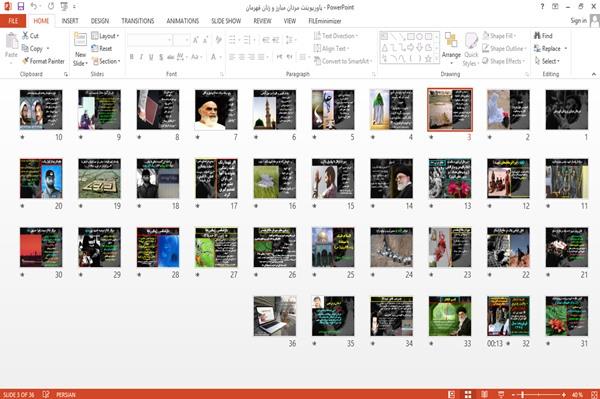
Task: Click the PERSIAN language indicator
Action: tap(66, 394)
